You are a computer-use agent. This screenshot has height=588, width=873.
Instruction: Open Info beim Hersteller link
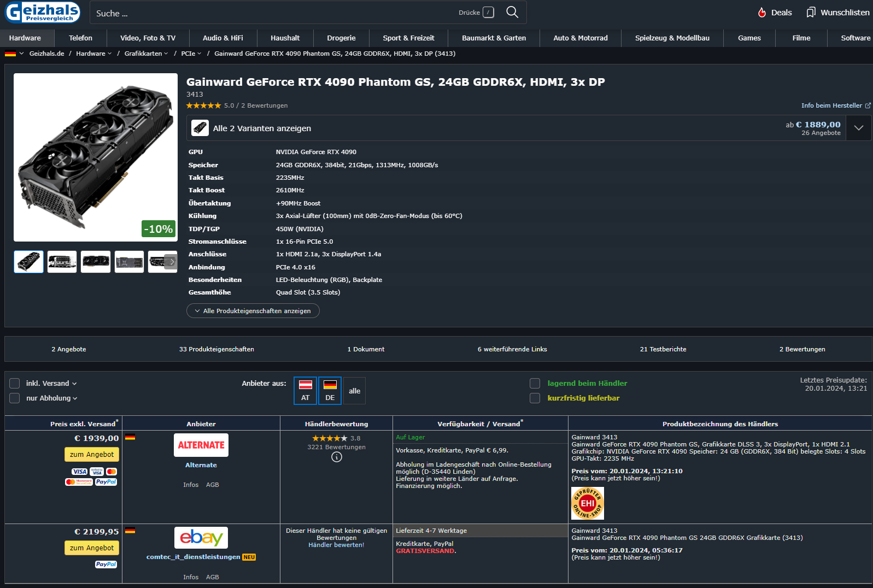pos(836,105)
